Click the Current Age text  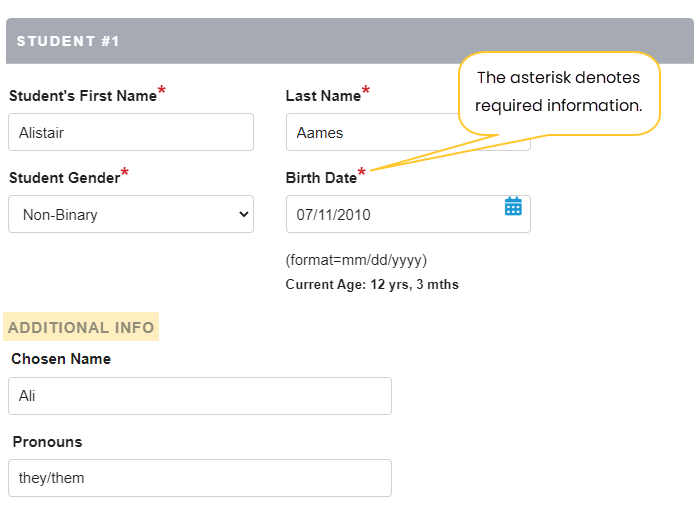[372, 285]
